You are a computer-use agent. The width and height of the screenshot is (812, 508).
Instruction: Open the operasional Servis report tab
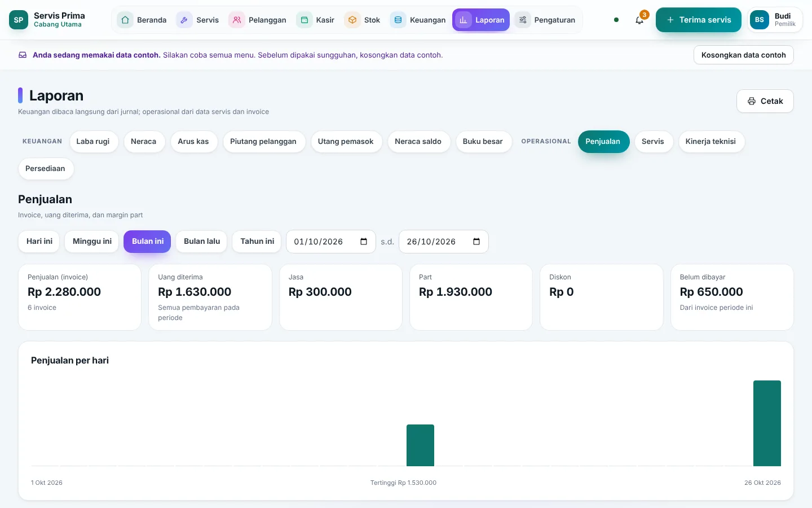pos(653,141)
